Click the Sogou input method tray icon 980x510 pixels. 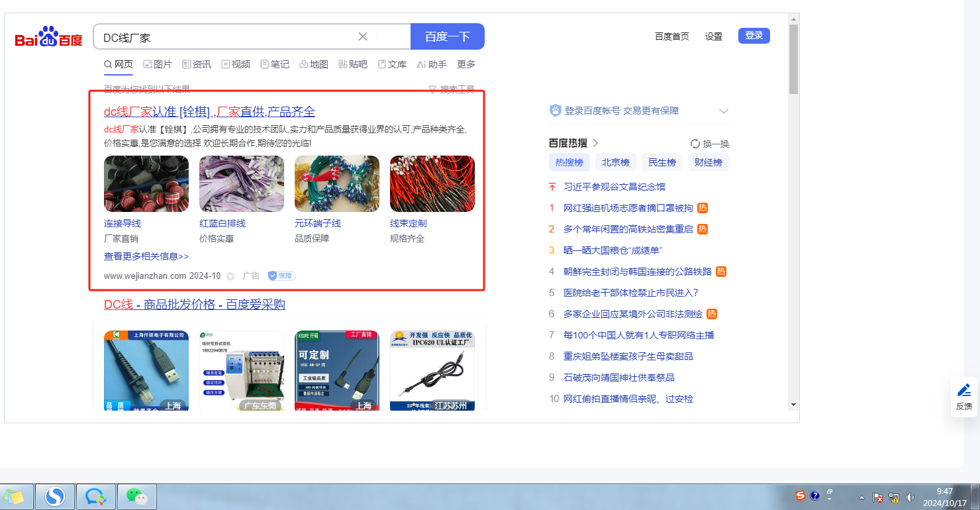[x=801, y=495]
